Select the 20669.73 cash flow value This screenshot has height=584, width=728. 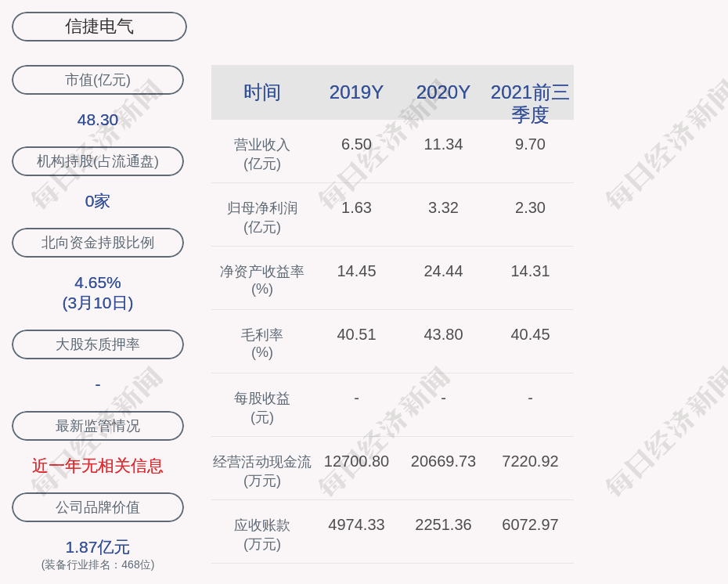(443, 461)
